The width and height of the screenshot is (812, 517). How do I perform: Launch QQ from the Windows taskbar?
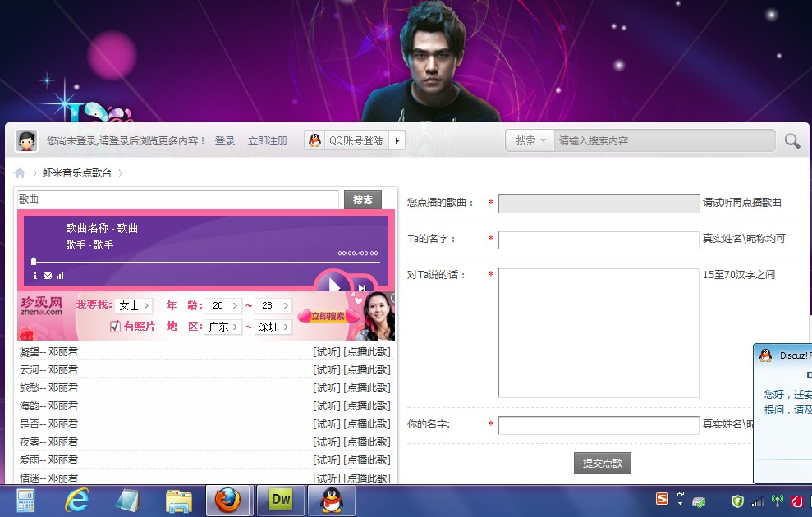pyautogui.click(x=328, y=500)
